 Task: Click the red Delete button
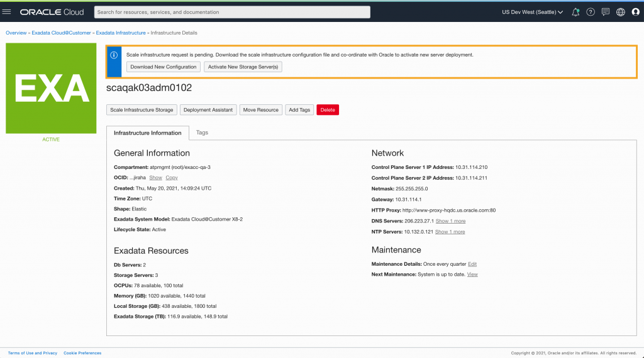(328, 110)
